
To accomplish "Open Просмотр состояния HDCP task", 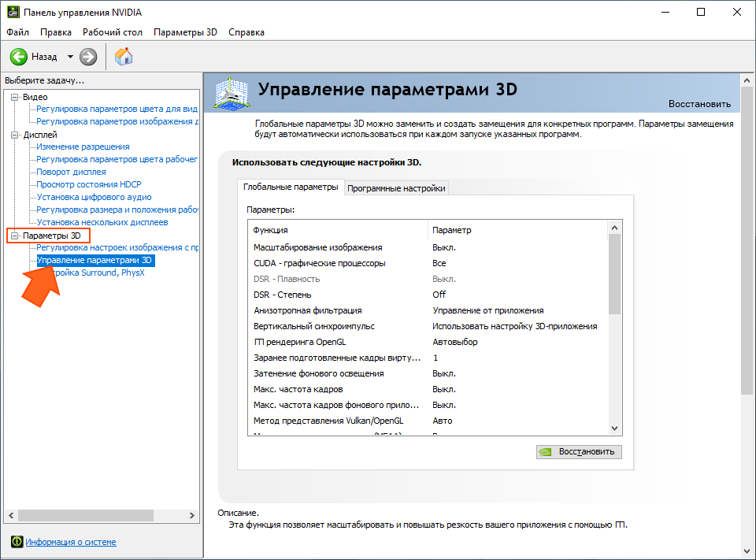I will [89, 184].
